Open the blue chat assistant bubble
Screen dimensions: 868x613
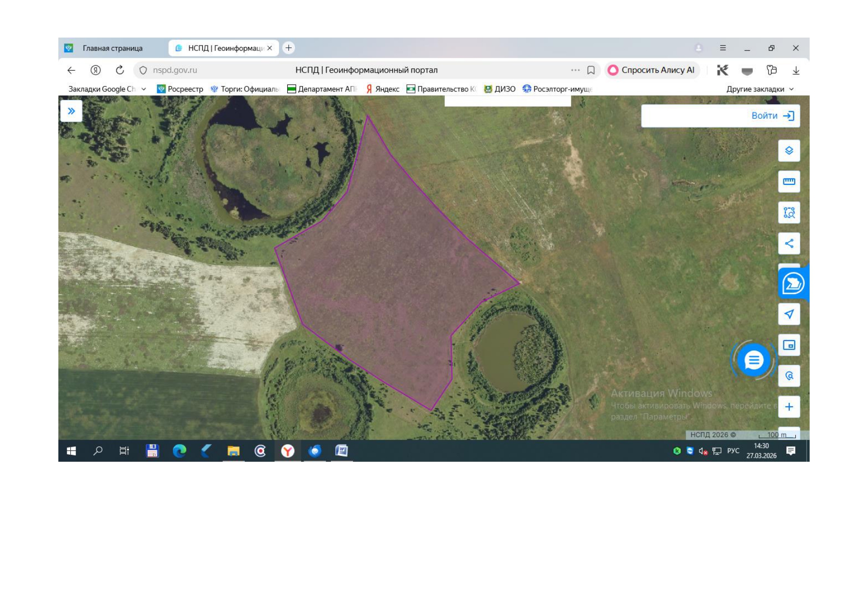753,360
